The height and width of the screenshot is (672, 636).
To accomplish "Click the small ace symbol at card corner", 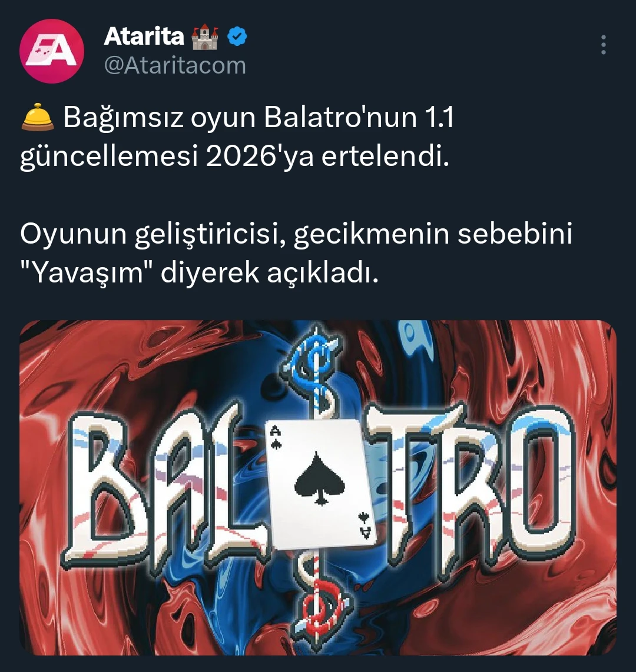I will (x=276, y=438).
